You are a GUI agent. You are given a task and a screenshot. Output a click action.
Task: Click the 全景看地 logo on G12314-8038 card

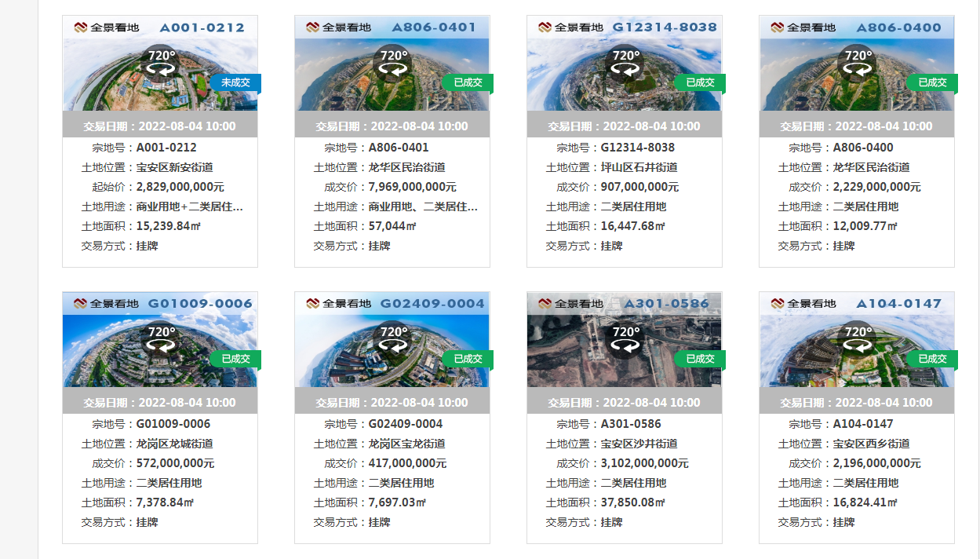pos(570,27)
